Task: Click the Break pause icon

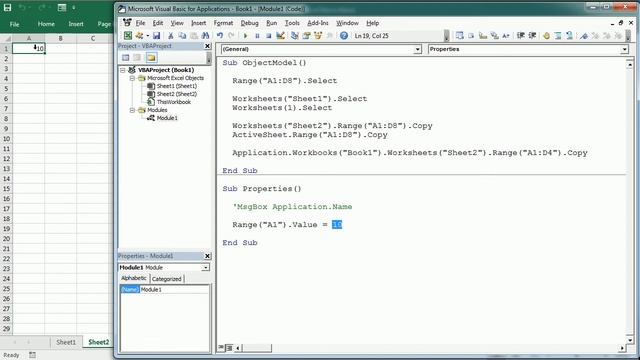Action: tap(257, 36)
